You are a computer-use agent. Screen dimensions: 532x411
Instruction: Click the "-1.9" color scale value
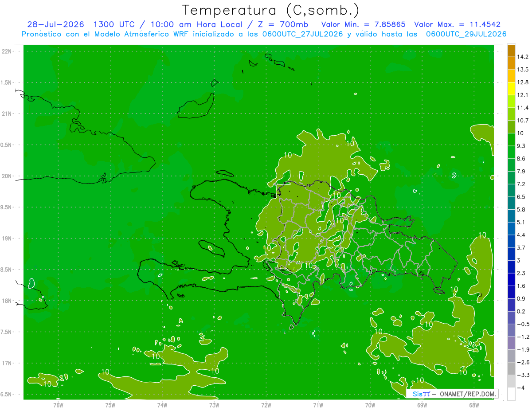[523, 349]
